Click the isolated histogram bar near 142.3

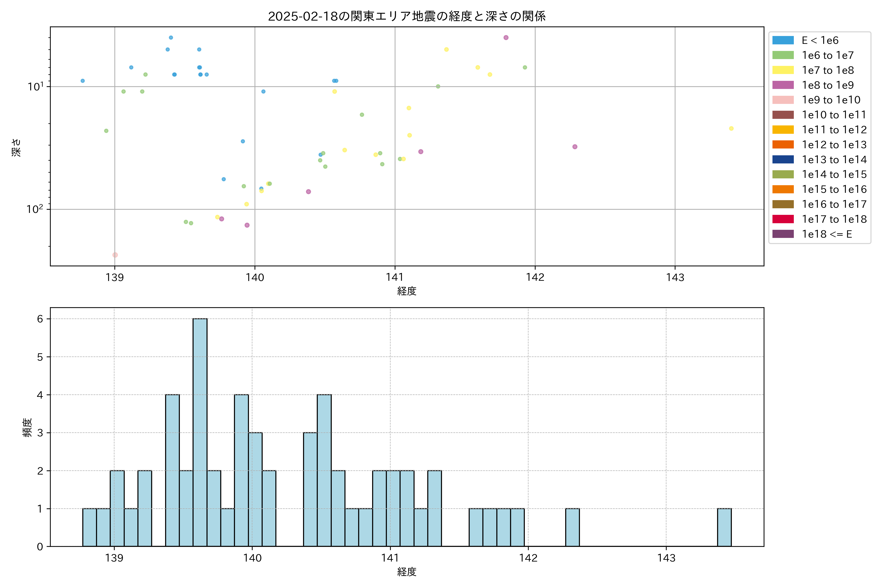pos(572,527)
